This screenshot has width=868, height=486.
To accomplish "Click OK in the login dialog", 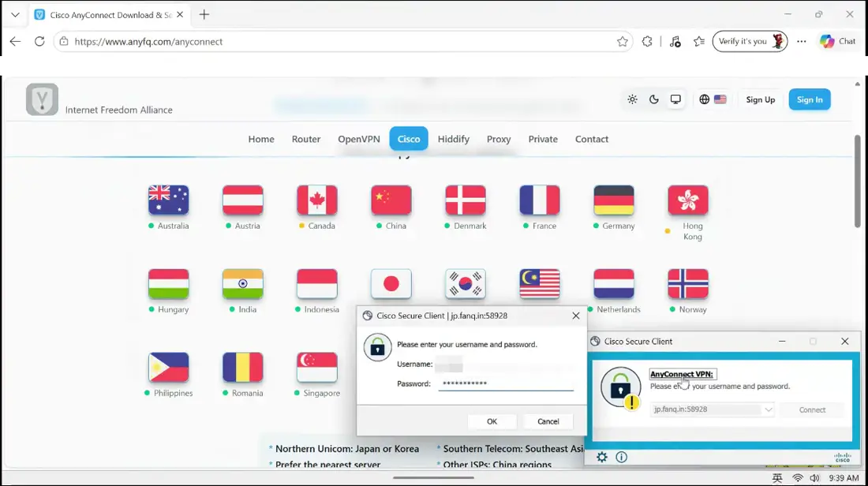I will tap(492, 421).
